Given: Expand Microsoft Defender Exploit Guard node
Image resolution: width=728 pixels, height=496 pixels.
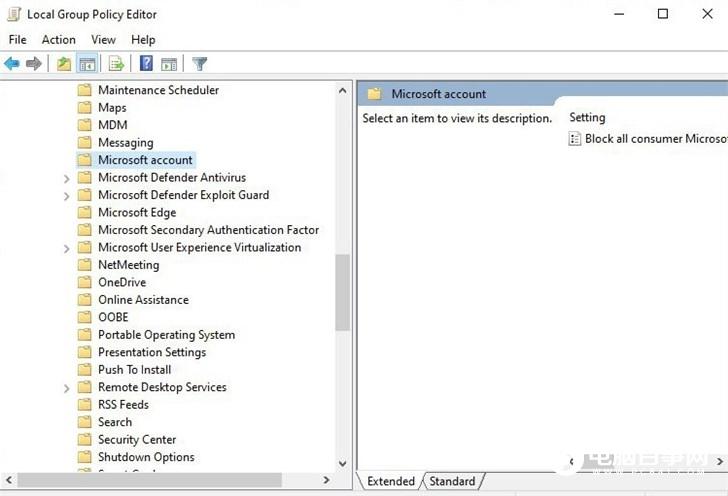Looking at the screenshot, I should 66,196.
